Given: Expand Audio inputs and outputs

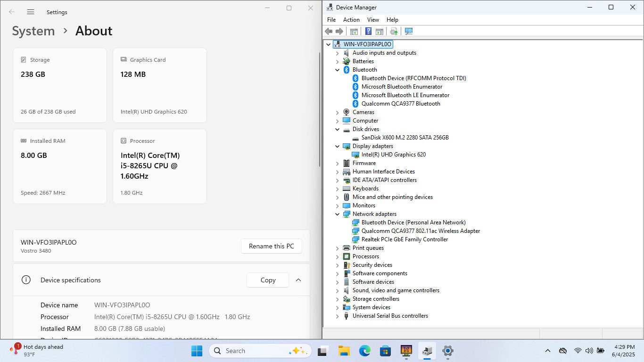Looking at the screenshot, I should click(338, 53).
